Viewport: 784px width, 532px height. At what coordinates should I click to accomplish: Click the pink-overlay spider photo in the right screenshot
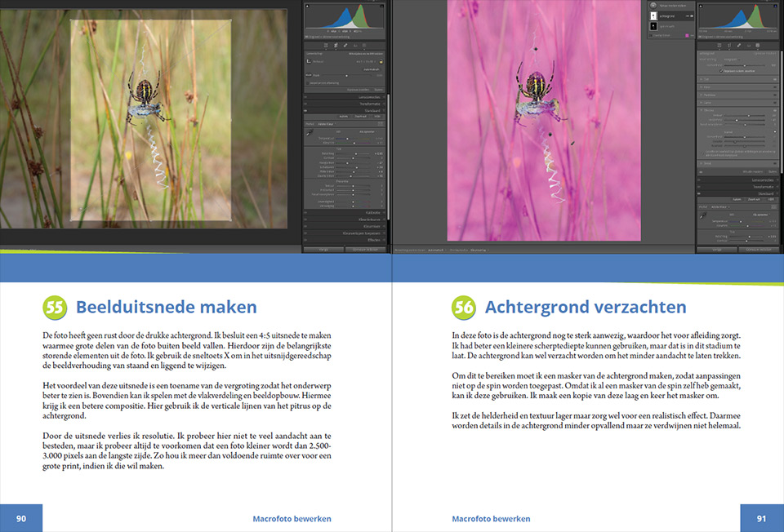pyautogui.click(x=544, y=120)
